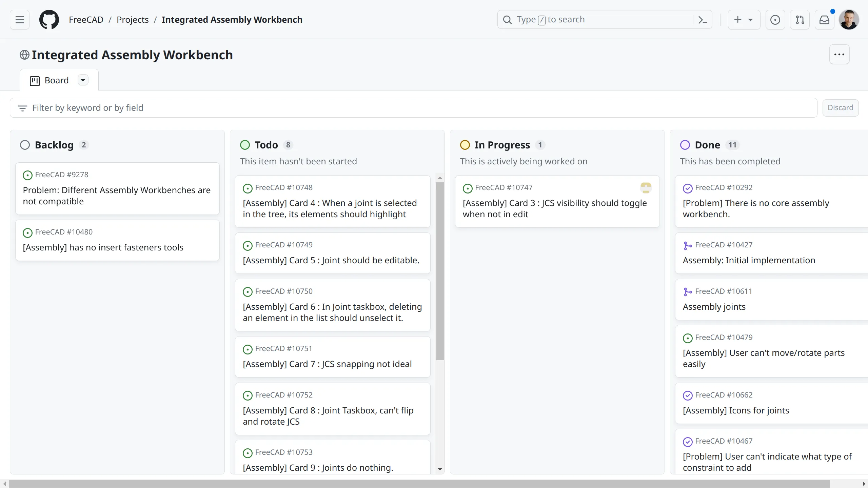Toggle the Board view dropdown arrow

click(83, 80)
